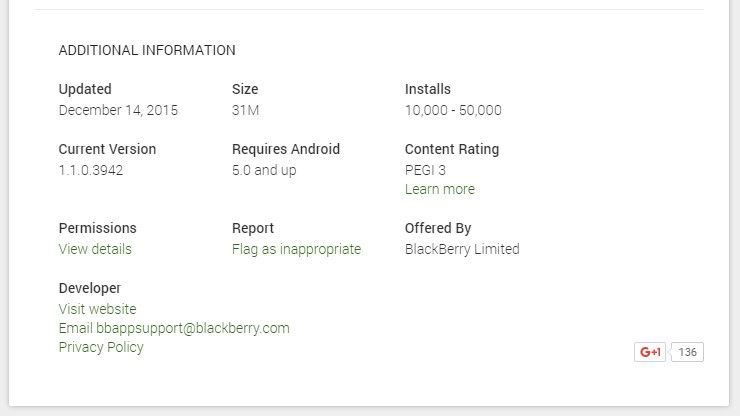Visit the developer's website
The width and height of the screenshot is (740, 416).
coord(97,309)
